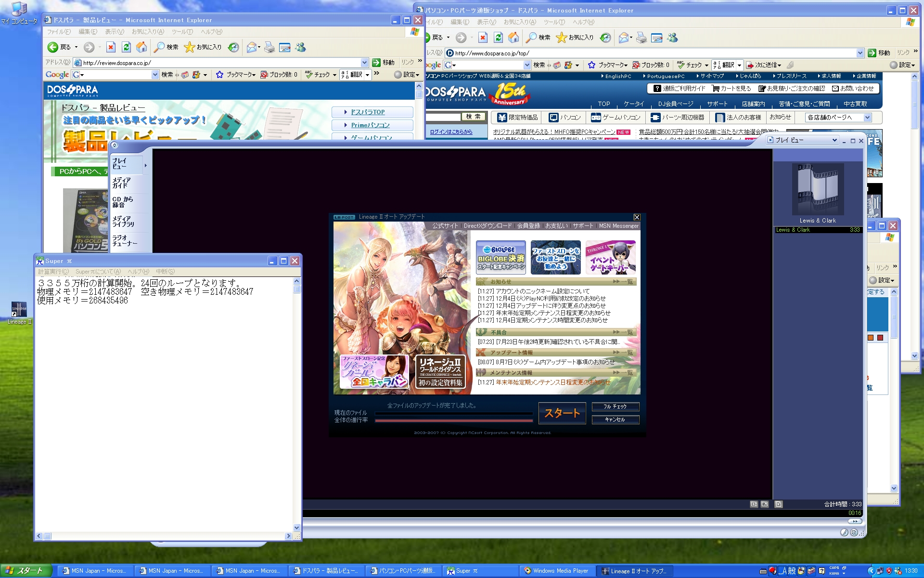Click the Print icon in review browser toolbar
The width and height of the screenshot is (924, 578).
269,47
